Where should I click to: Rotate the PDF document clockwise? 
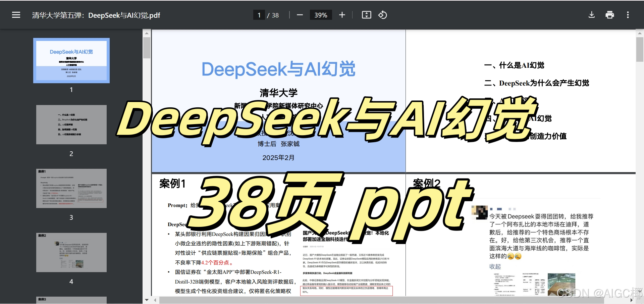[x=382, y=15]
